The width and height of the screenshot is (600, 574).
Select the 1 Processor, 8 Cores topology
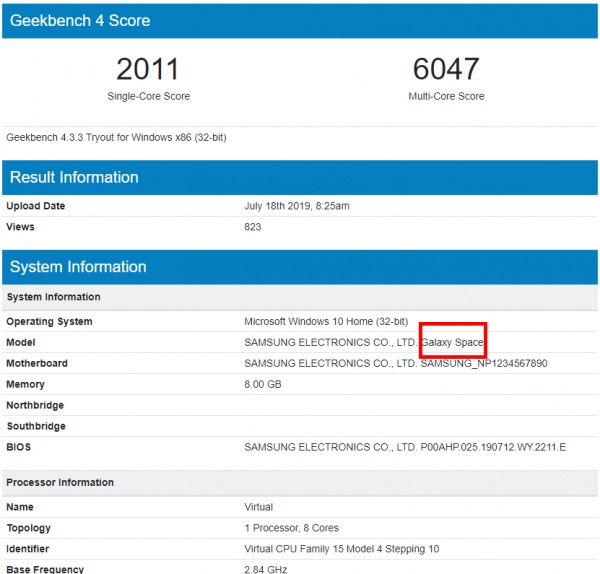[x=291, y=528]
